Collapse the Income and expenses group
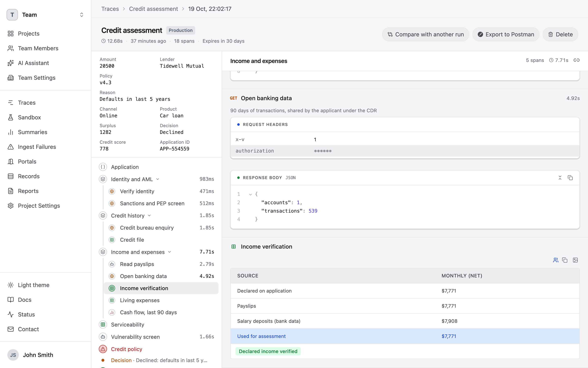 [169, 252]
